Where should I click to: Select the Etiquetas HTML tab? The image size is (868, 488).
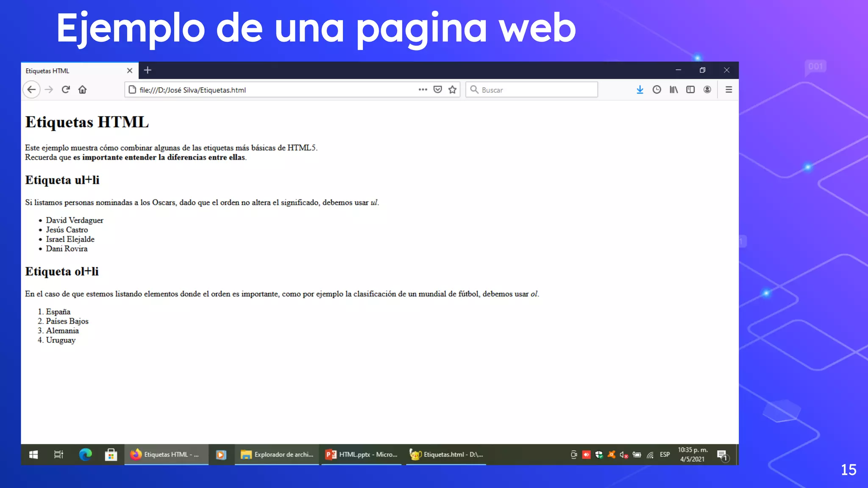click(x=80, y=71)
